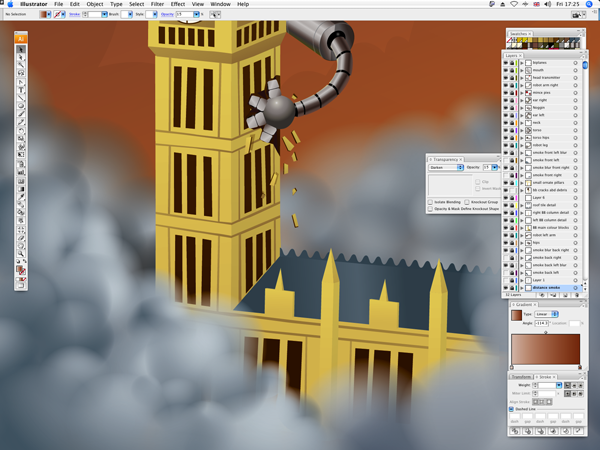
Task: Enable the Isolate Blending checkbox
Action: click(x=430, y=202)
